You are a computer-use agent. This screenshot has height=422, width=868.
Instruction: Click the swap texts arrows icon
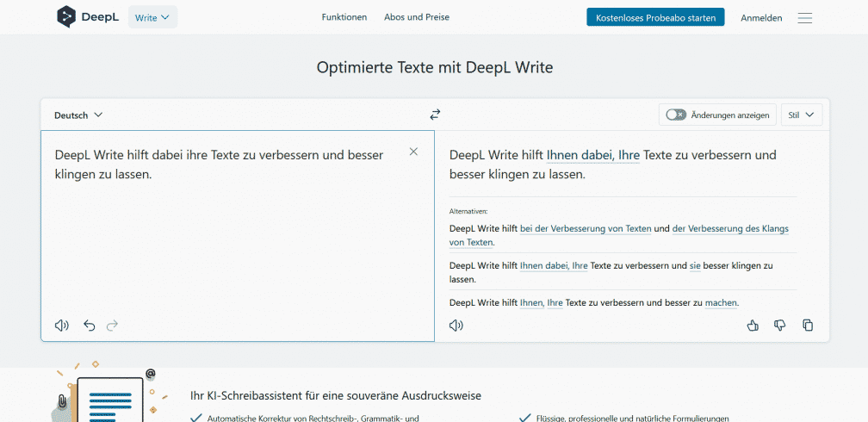pyautogui.click(x=435, y=115)
